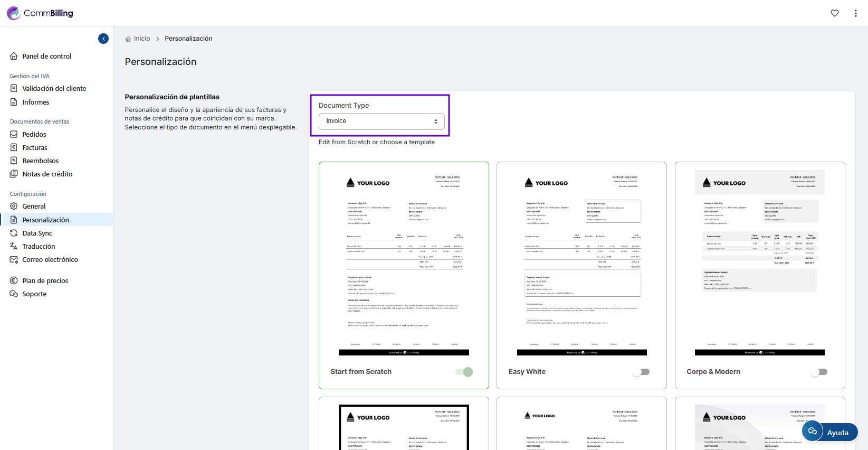Click the Data Sync refresh icon
Image resolution: width=868 pixels, height=450 pixels.
coord(14,233)
